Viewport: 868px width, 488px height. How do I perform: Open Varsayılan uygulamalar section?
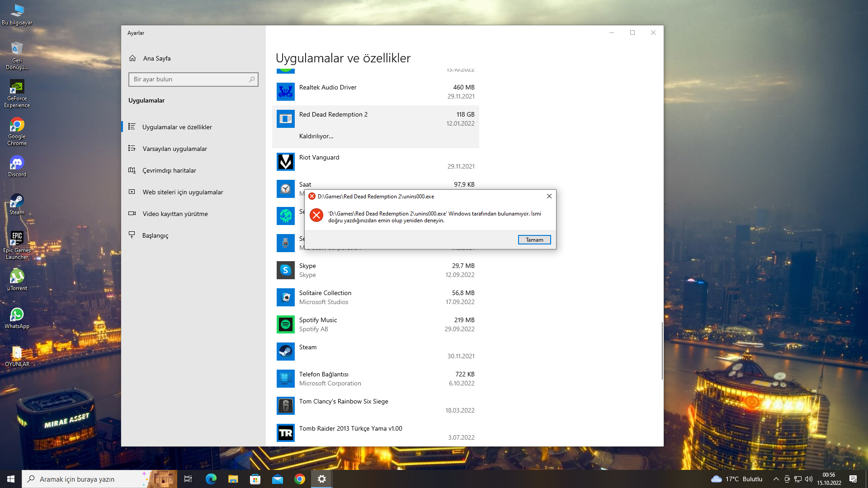coord(193,149)
